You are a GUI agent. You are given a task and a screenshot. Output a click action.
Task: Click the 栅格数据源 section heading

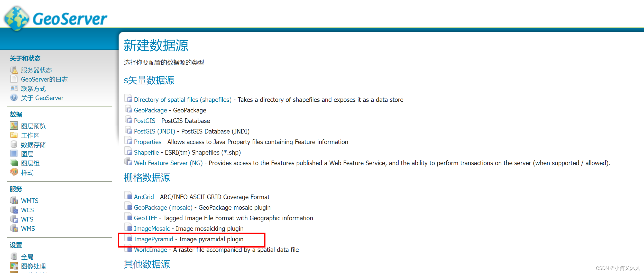coord(147,178)
